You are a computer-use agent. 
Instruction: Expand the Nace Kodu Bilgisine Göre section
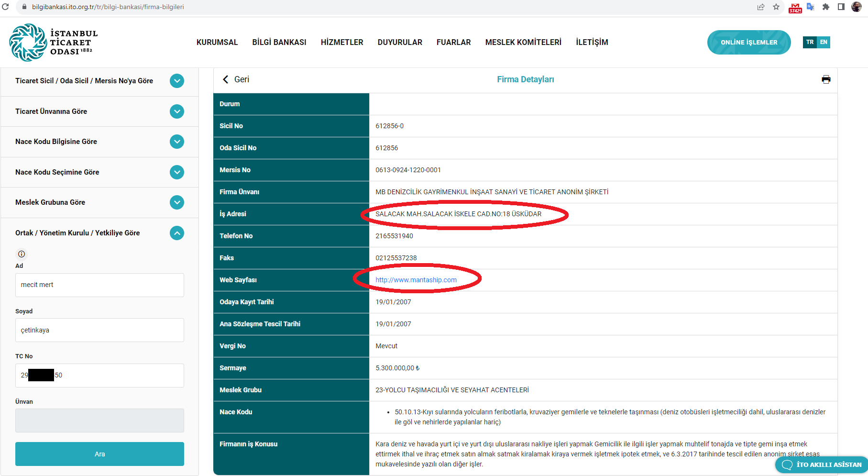pyautogui.click(x=177, y=142)
